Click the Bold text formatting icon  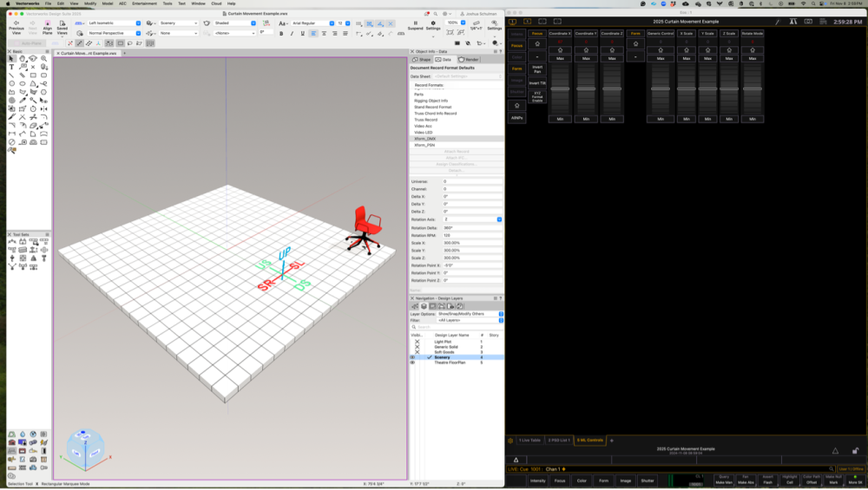(x=281, y=34)
